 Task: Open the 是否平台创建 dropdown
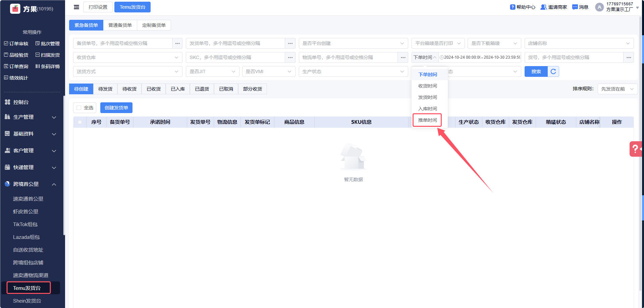[x=353, y=43]
